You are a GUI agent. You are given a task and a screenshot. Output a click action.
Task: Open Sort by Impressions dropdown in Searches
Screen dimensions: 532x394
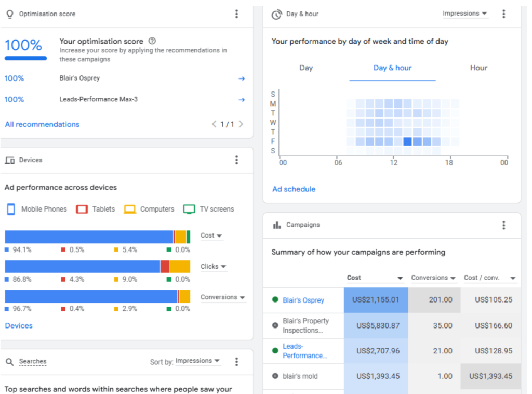[x=197, y=361]
